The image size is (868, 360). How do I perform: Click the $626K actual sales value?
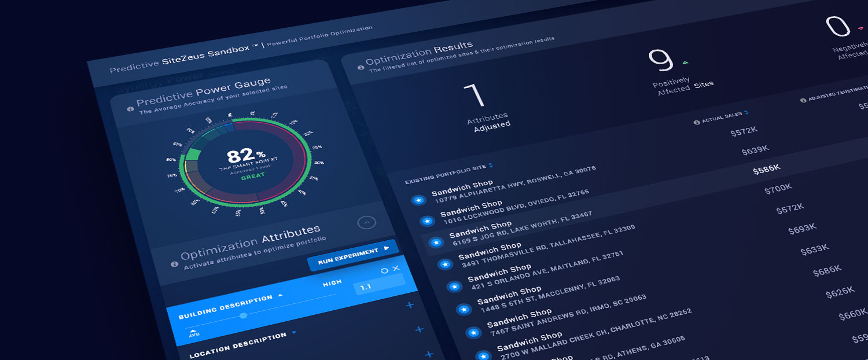(x=840, y=292)
